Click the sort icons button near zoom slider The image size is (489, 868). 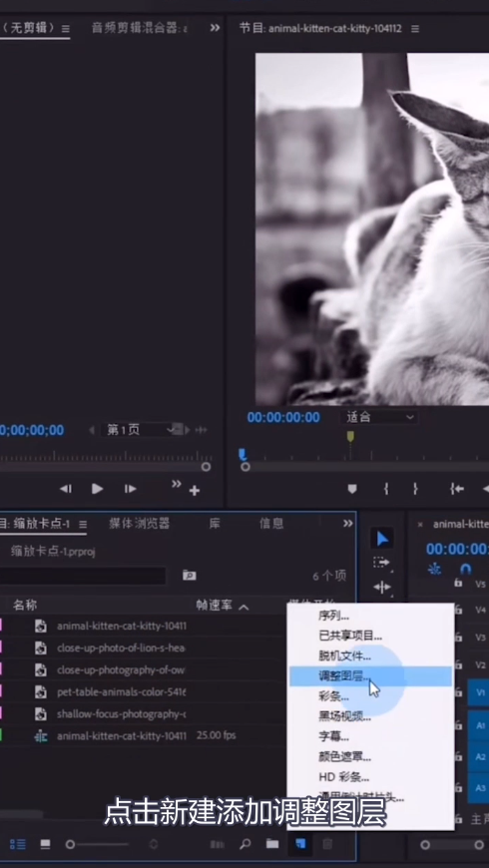[x=154, y=844]
